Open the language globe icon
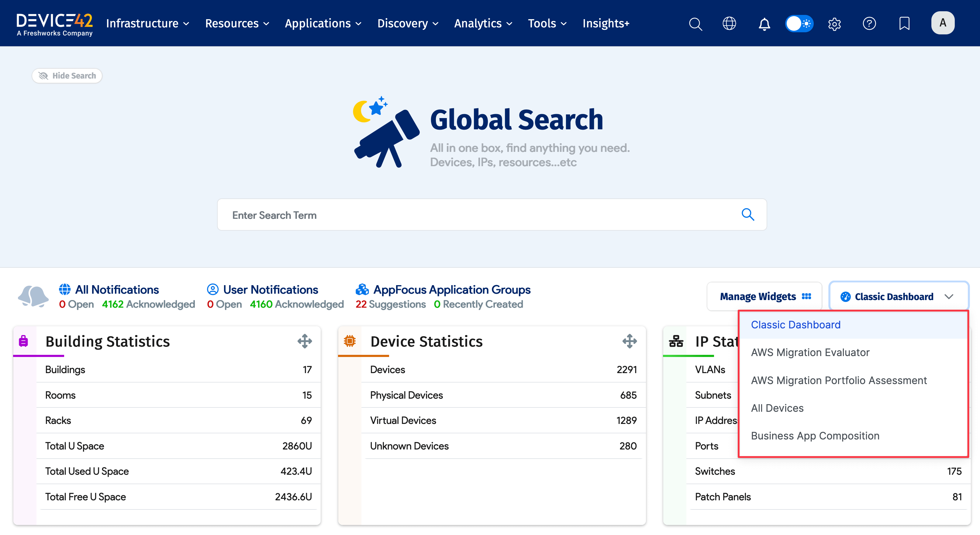Screen dimensions: 980x535 [730, 23]
